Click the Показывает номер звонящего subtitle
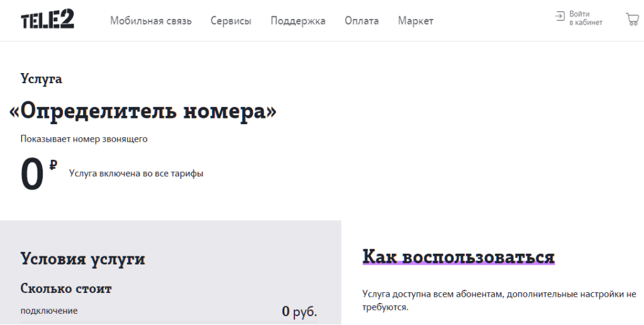 pos(84,139)
